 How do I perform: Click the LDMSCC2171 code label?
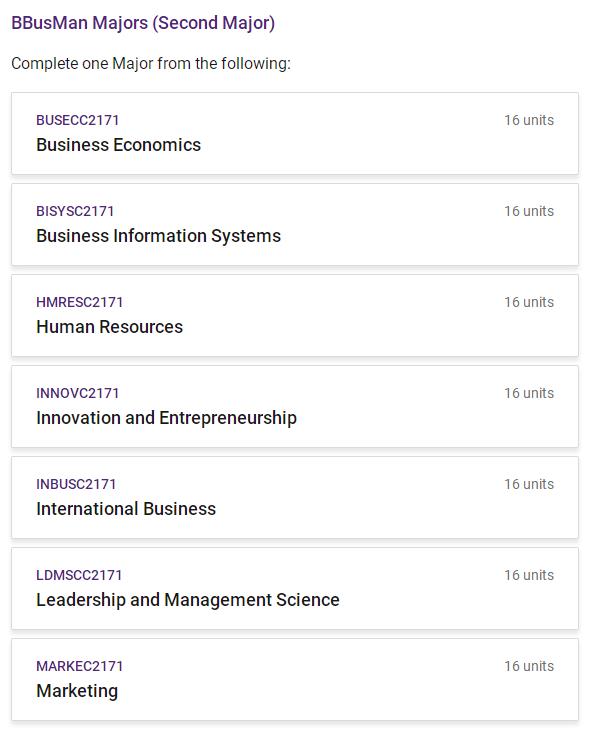[79, 576]
